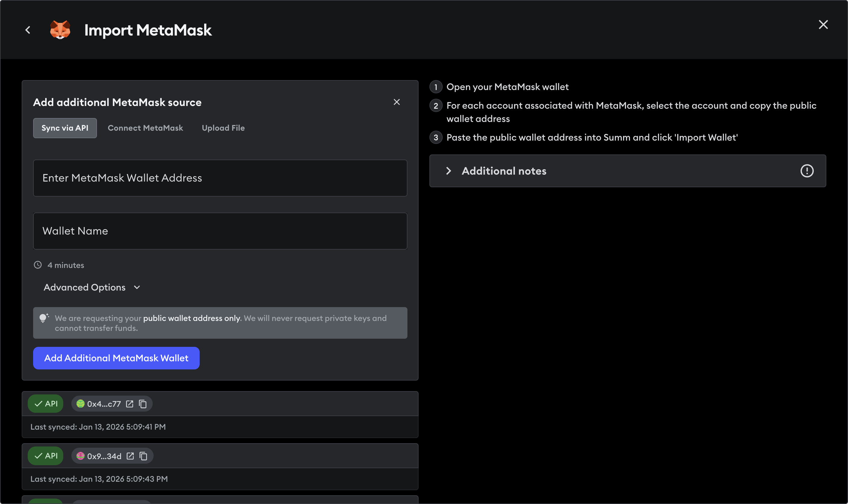Viewport: 848px width, 504px height.
Task: Expand the Additional notes section
Action: coord(628,171)
